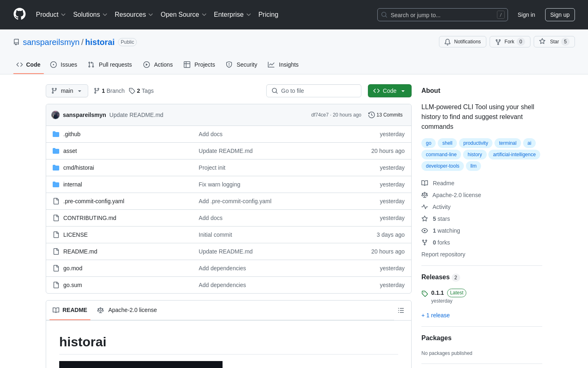Select the Apache-2.0 license tab in README panel
Image resolution: width=588 pixels, height=368 pixels.
point(127,310)
